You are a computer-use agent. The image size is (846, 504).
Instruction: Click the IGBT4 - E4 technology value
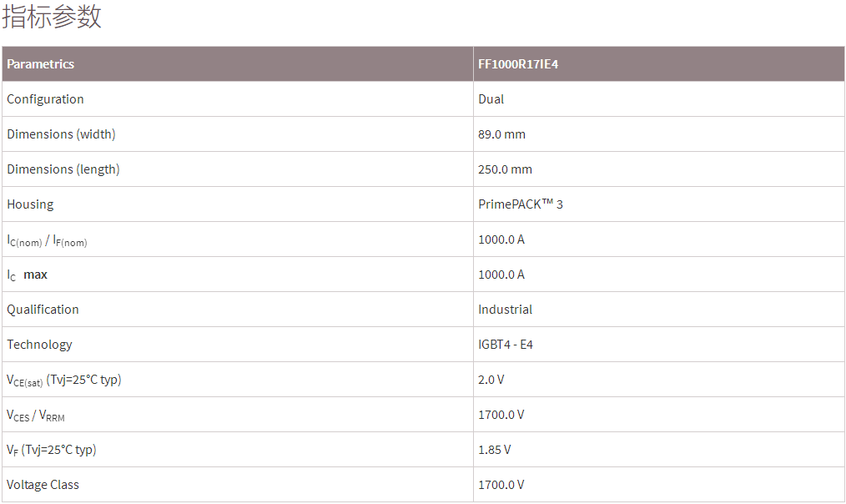pyautogui.click(x=506, y=345)
